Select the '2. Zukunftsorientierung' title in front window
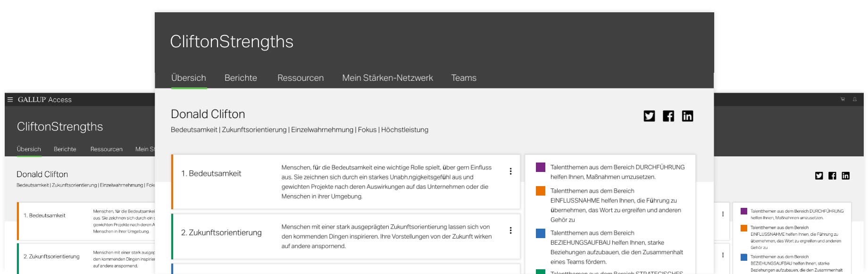Viewport: 868px width, 274px height. coord(221,232)
